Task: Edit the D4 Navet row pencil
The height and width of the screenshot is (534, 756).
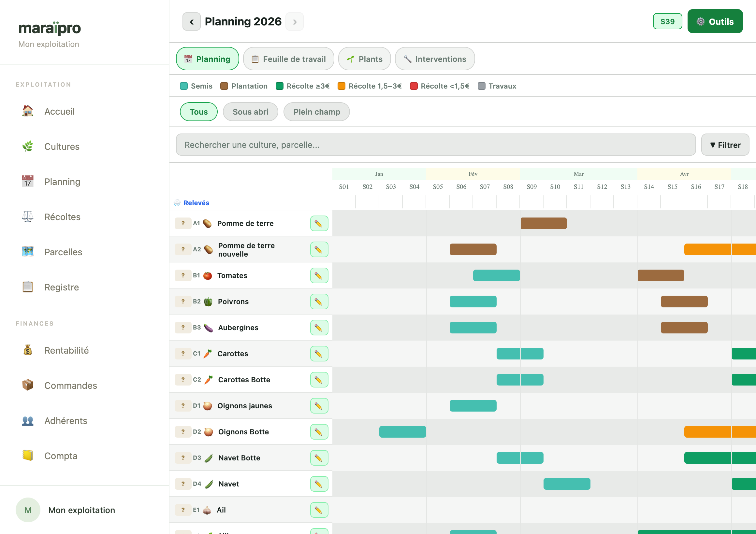Action: (319, 484)
